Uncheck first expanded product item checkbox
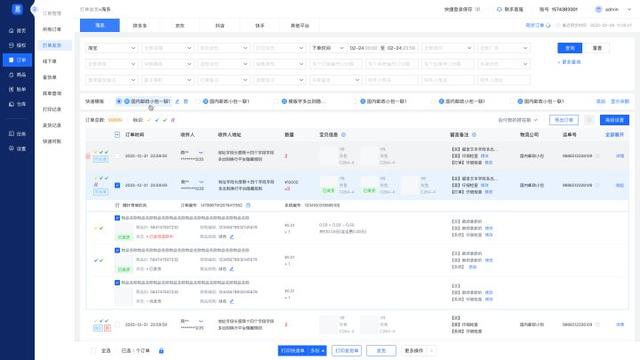 (118, 218)
